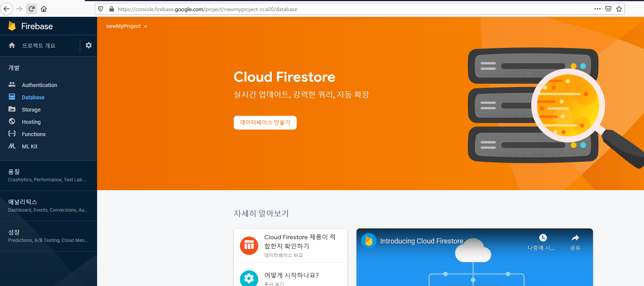
Task: Click Predictions, A/B Testing subtitle
Action: [x=48, y=240]
